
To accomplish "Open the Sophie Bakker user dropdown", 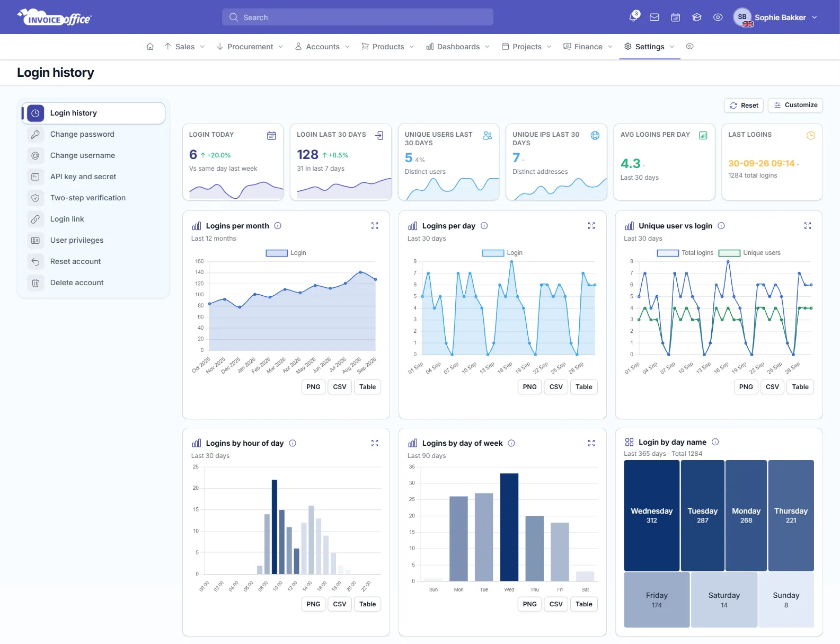I will (x=775, y=17).
